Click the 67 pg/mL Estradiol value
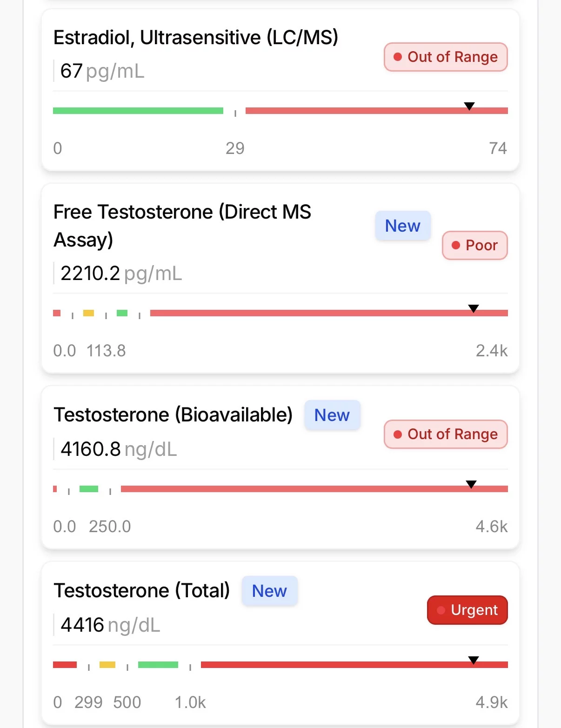Screen dimensions: 561x728 tap(102, 71)
